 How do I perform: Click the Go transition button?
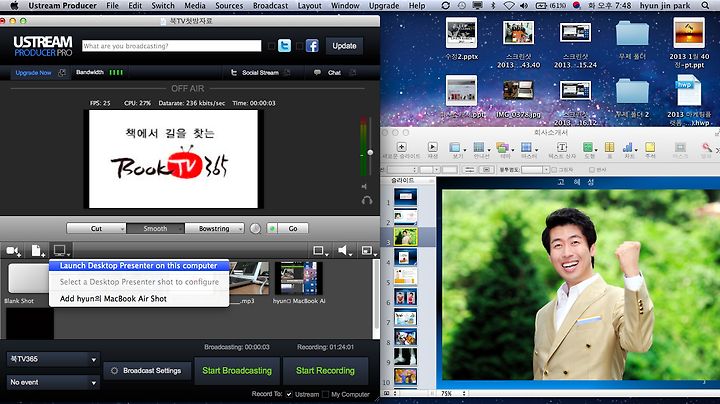pos(293,229)
